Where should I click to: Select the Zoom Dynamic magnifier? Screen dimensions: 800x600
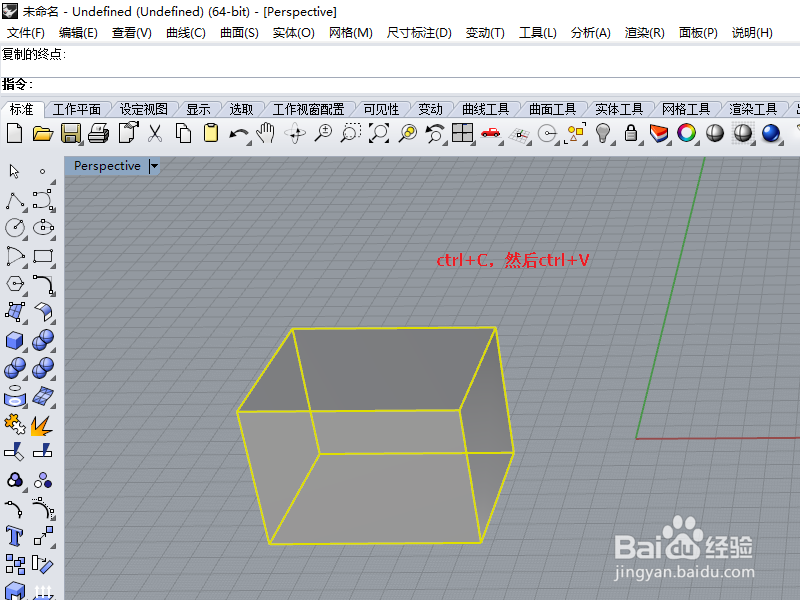(x=323, y=134)
